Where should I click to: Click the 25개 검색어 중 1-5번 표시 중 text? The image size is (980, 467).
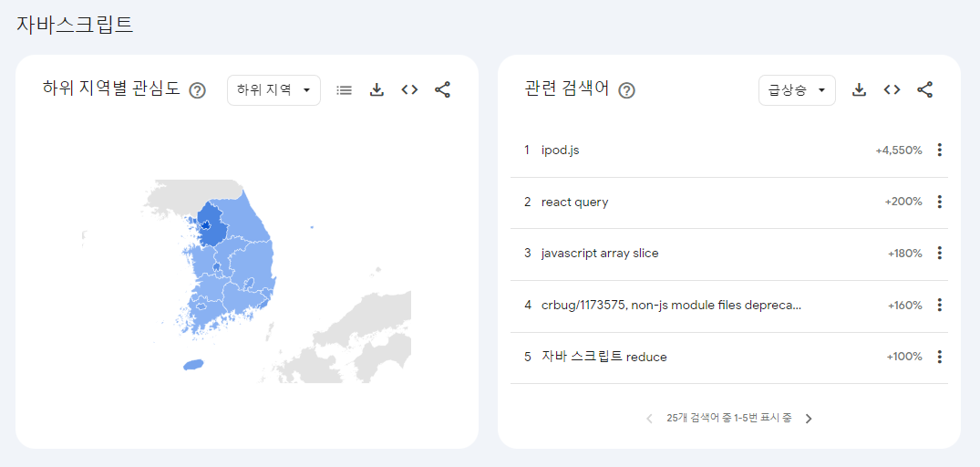coord(728,419)
